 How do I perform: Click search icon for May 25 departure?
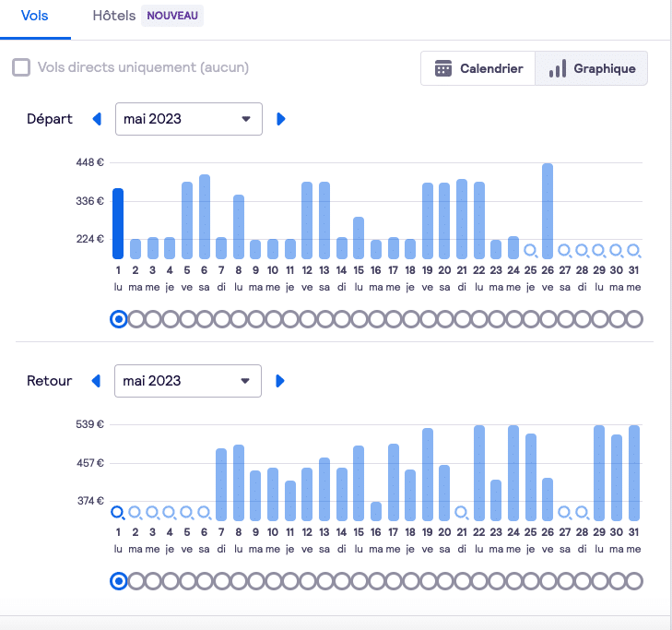[530, 250]
